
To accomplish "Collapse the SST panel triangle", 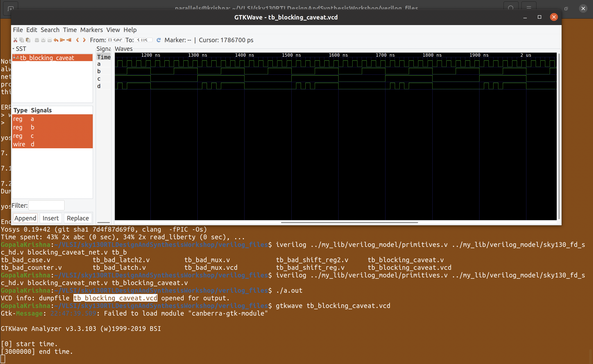I will 14,49.
